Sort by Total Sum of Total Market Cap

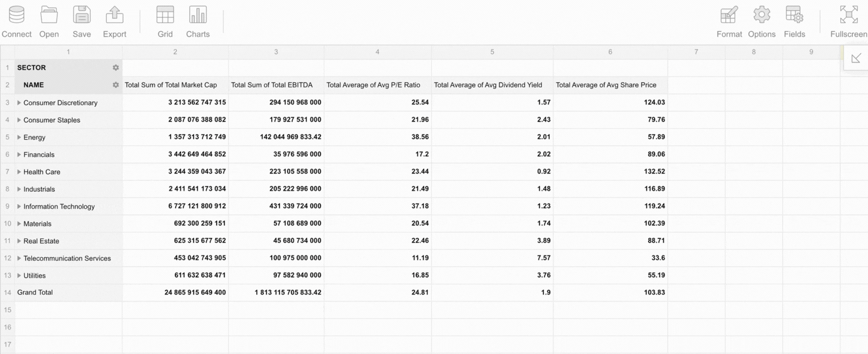point(175,85)
